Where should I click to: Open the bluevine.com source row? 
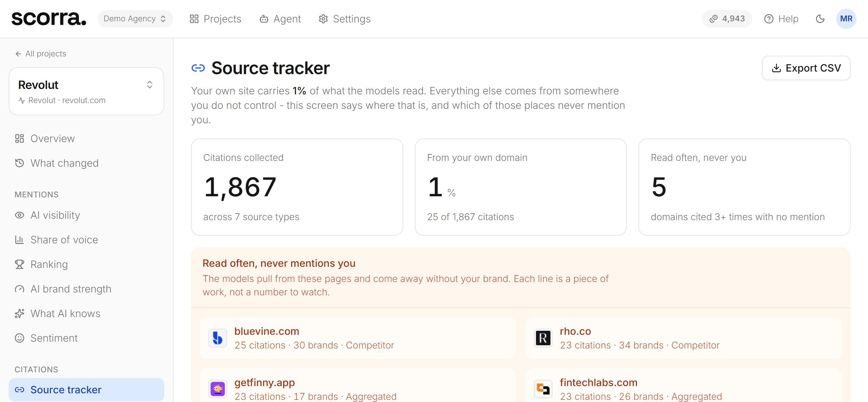(358, 338)
